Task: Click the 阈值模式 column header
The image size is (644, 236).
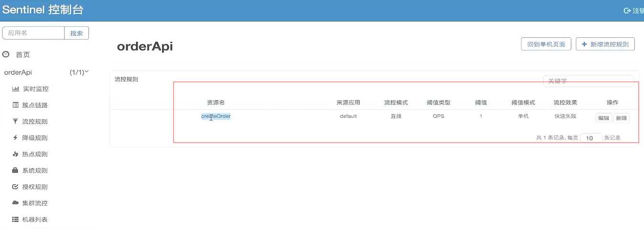Action: (x=523, y=102)
